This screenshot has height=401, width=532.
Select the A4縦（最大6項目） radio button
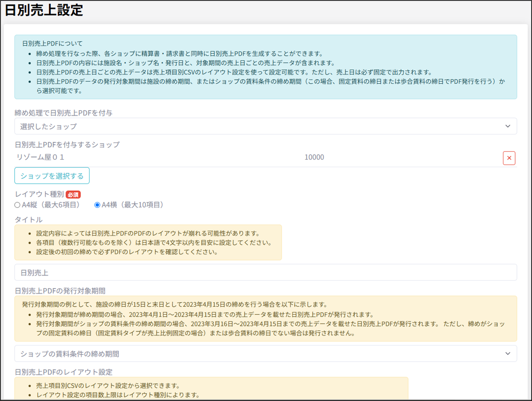pos(17,205)
